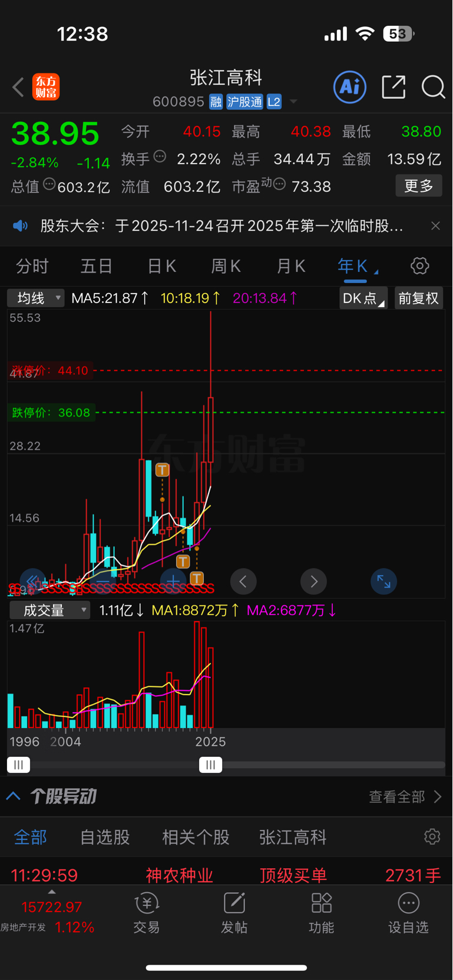Grab the left range slider handle
The width and height of the screenshot is (453, 980).
tap(18, 765)
